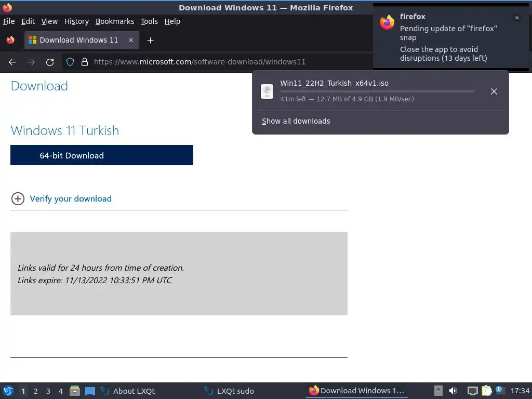Dismiss the firefox snap notification
Image resolution: width=532 pixels, height=399 pixels.
tap(517, 18)
